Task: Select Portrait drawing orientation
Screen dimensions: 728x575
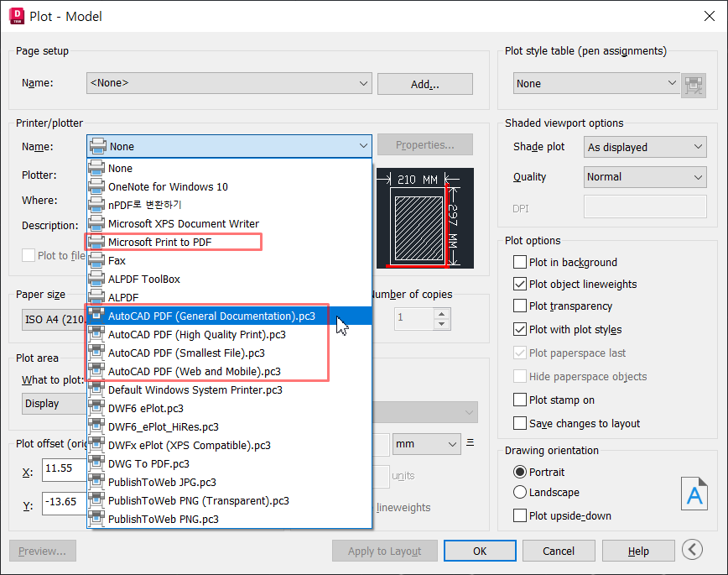Action: [x=519, y=473]
